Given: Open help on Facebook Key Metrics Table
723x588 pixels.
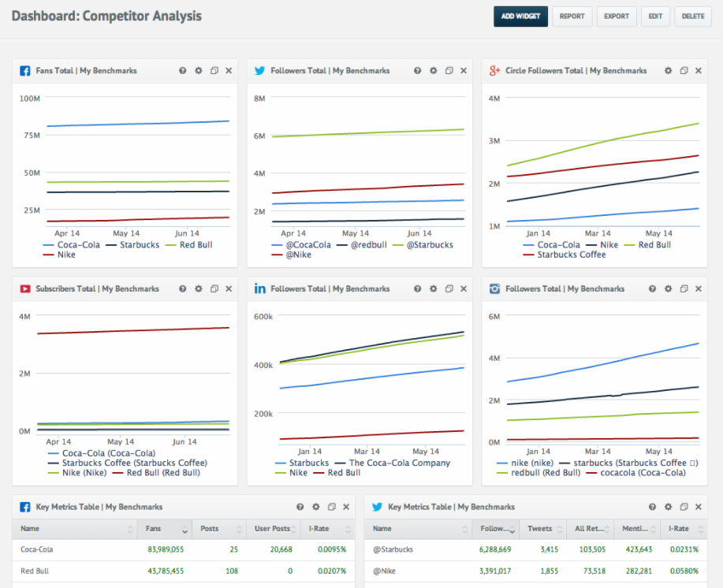Looking at the screenshot, I should pos(300,507).
